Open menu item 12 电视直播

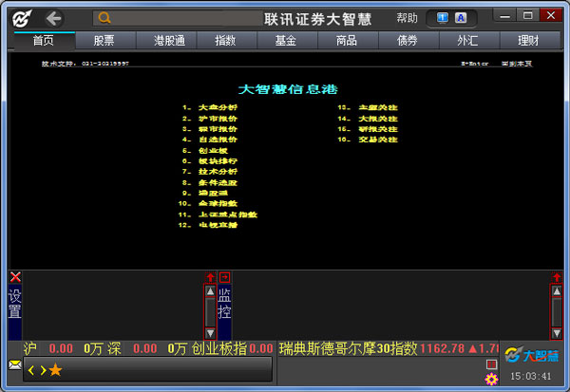pos(208,225)
